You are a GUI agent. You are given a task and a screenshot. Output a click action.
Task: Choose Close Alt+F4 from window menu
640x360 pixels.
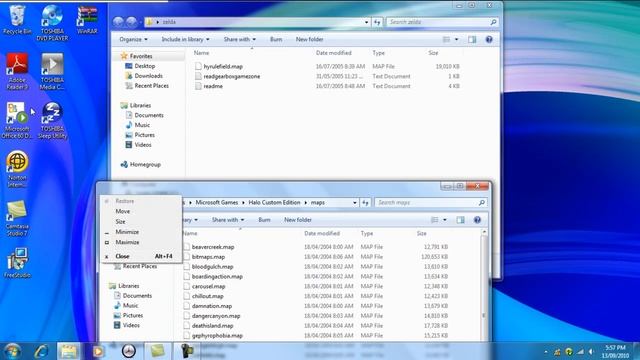(141, 256)
